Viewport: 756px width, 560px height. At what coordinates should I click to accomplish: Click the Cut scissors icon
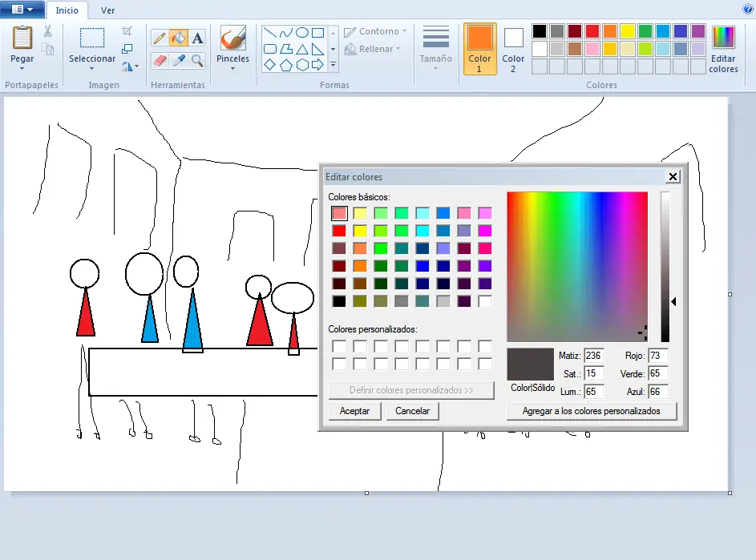48,31
